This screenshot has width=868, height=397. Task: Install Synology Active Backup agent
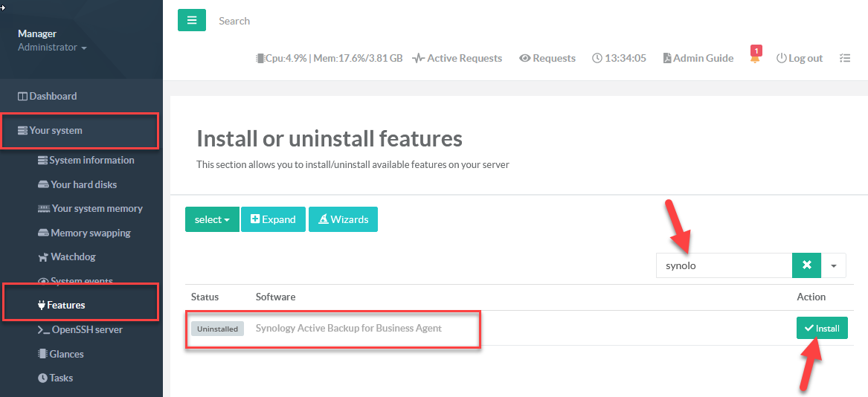coord(821,328)
